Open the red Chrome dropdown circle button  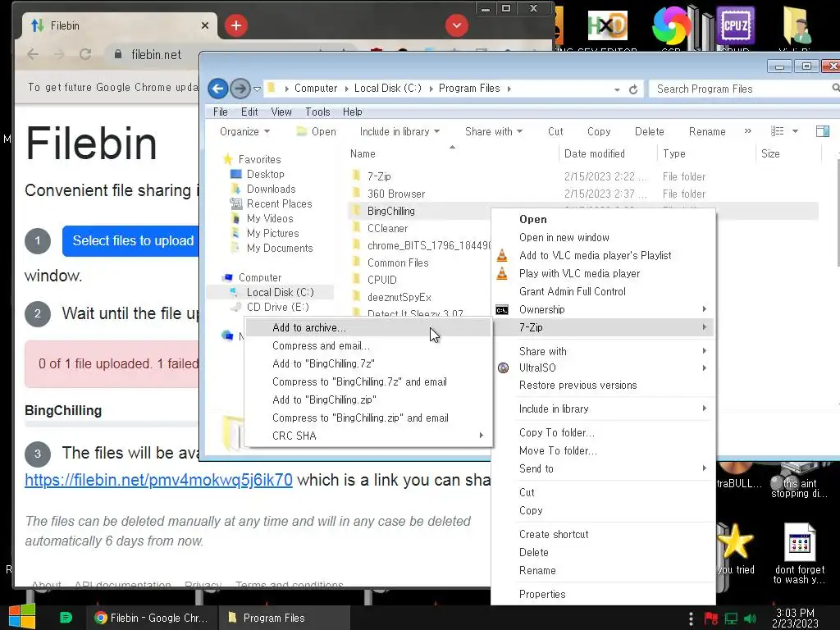coord(456,25)
